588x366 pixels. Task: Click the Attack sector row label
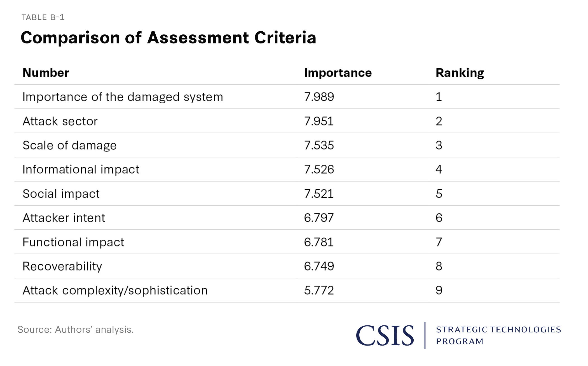tap(60, 121)
